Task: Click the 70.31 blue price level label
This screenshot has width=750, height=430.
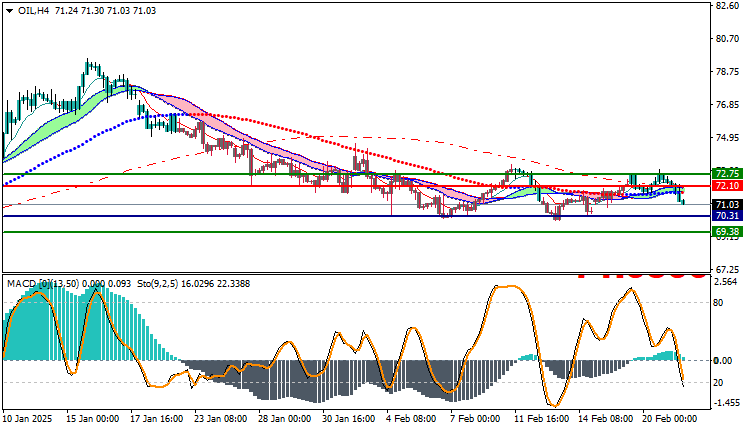Action: [x=727, y=216]
